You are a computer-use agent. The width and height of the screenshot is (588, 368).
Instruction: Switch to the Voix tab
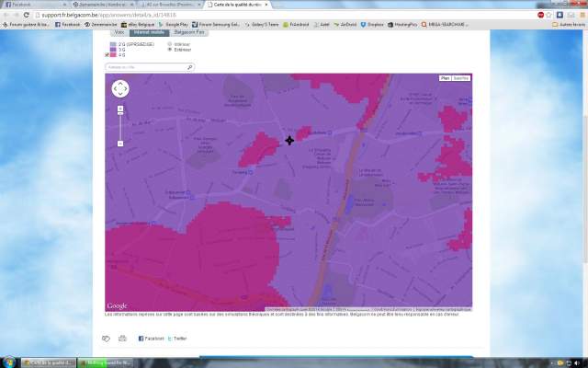coord(119,32)
